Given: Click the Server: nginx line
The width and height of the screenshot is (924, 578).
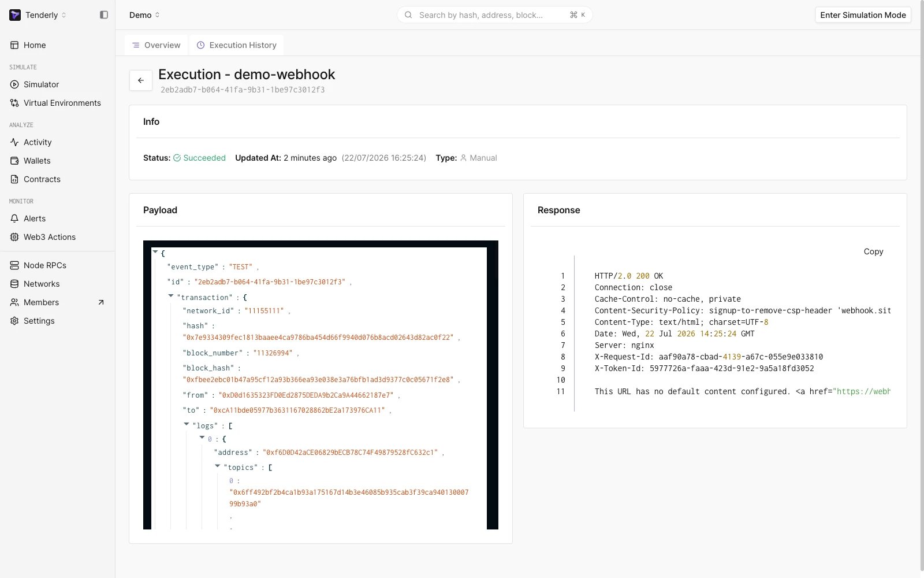Looking at the screenshot, I should pos(624,345).
